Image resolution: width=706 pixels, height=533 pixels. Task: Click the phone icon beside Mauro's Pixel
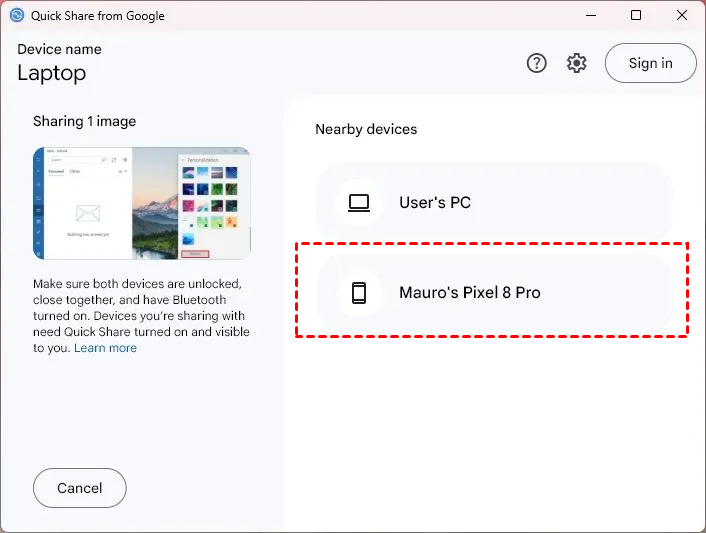359,293
